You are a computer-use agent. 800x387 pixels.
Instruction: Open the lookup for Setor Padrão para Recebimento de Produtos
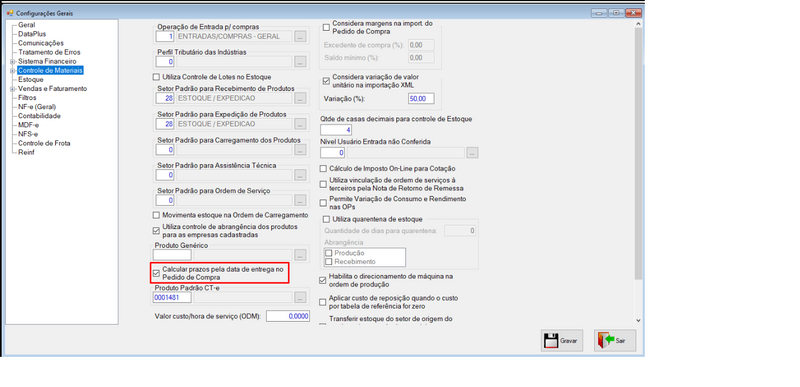[x=301, y=98]
